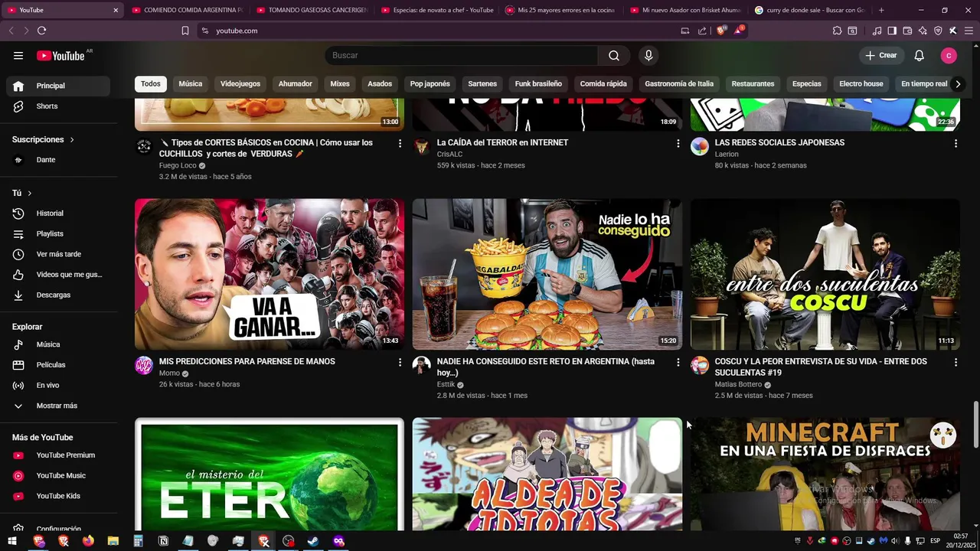Open Brave Leo AI sparkle icon
This screenshot has width=980, height=551.
[x=923, y=31]
